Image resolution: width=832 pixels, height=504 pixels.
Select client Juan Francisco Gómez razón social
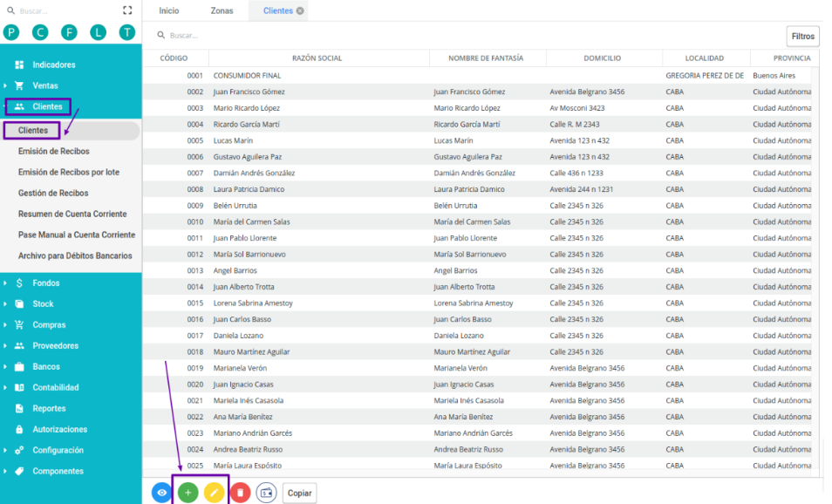(x=249, y=92)
